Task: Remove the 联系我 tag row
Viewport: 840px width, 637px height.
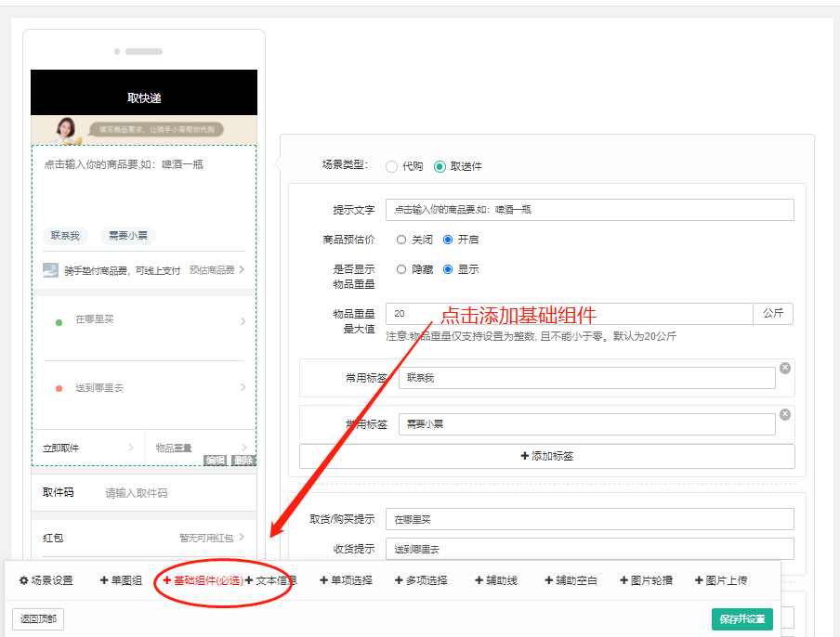Action: click(x=785, y=368)
